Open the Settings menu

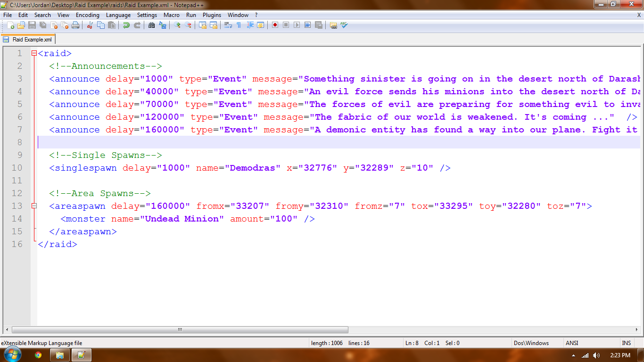pyautogui.click(x=147, y=15)
